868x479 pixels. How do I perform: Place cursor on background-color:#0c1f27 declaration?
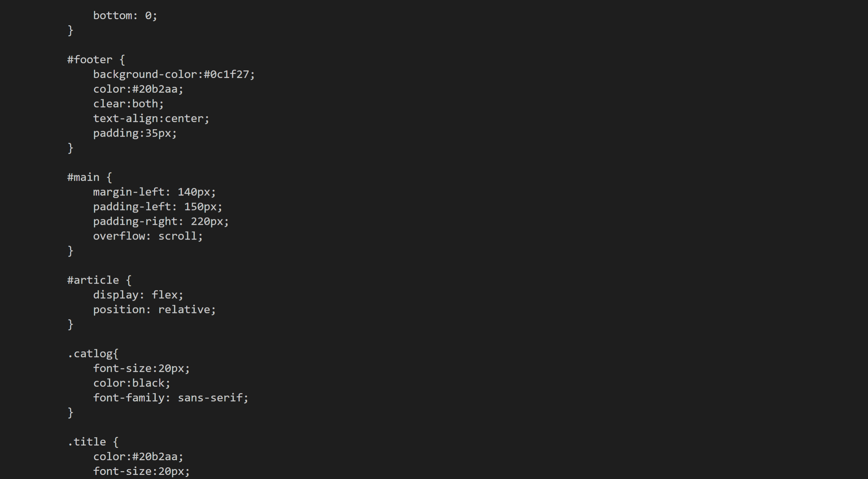pos(174,75)
